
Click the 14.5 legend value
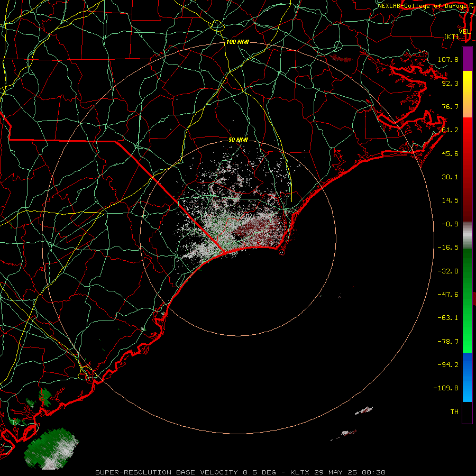(x=450, y=200)
